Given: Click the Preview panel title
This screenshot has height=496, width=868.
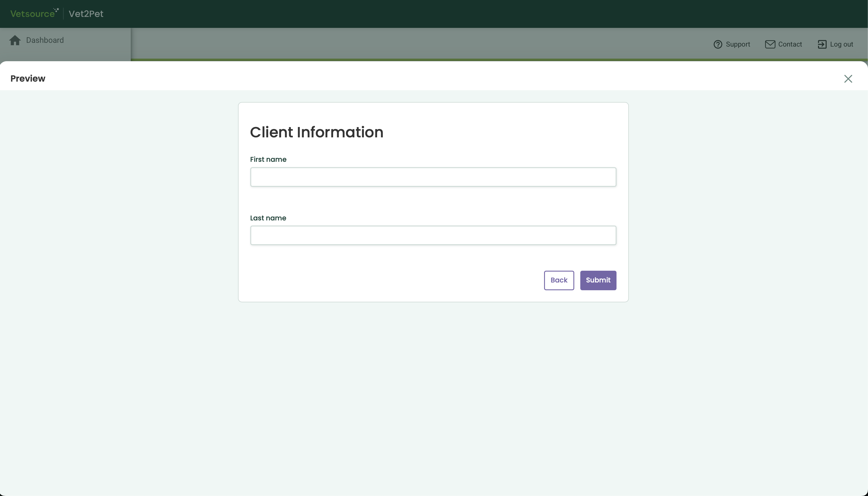Looking at the screenshot, I should tap(28, 79).
